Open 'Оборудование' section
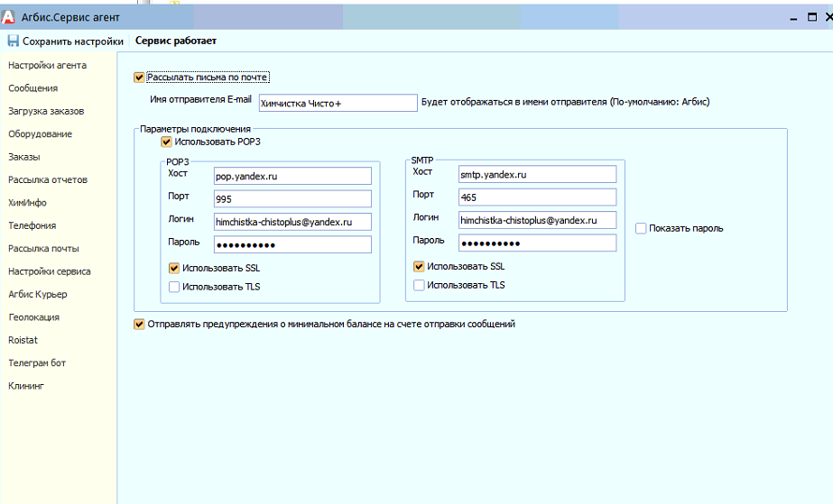 pos(40,133)
